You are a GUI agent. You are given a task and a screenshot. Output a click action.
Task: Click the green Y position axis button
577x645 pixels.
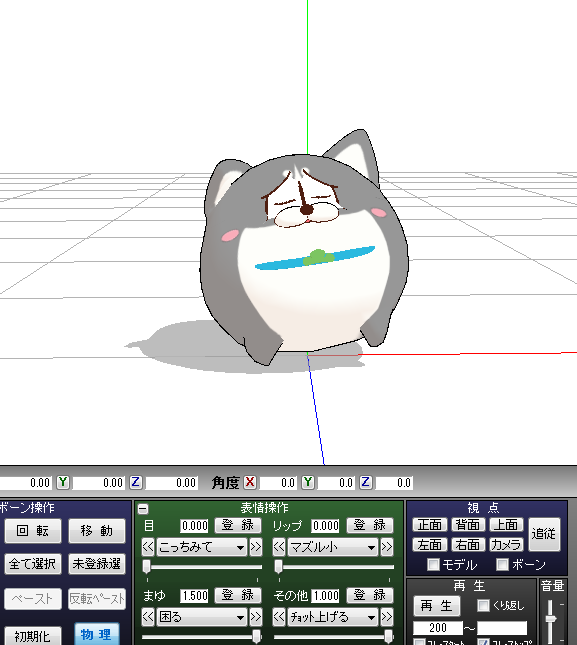(x=63, y=482)
